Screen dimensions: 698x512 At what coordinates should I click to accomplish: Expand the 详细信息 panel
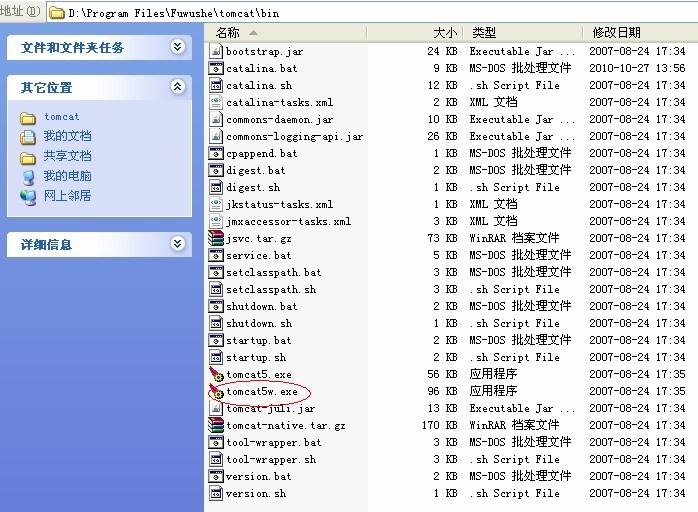(178, 244)
